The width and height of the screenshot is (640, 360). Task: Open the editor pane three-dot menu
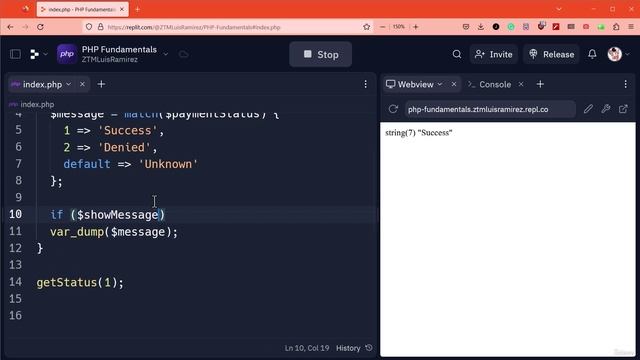coord(365,84)
